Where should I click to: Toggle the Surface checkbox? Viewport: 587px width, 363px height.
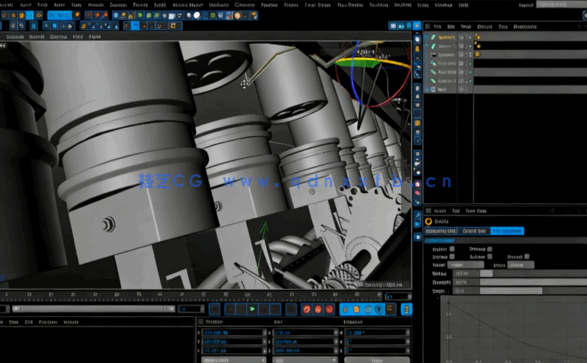(452, 257)
